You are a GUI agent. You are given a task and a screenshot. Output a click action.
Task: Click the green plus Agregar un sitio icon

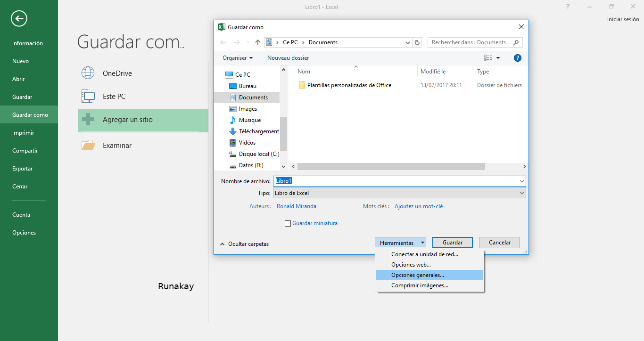pyautogui.click(x=88, y=120)
